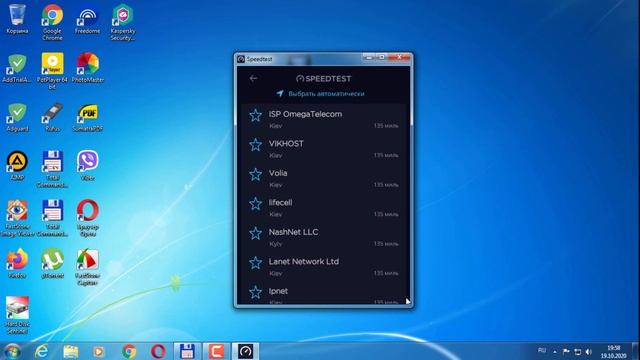Star the Volia server

(x=256, y=174)
